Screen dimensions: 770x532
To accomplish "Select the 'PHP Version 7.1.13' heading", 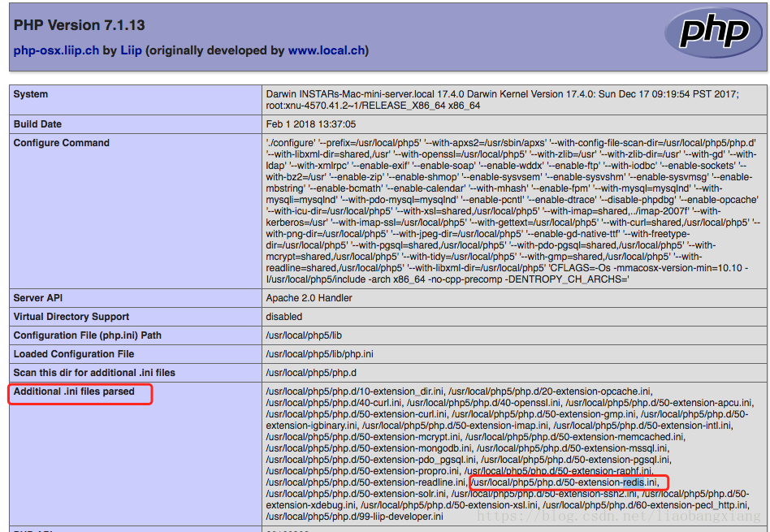I will 79,25.
